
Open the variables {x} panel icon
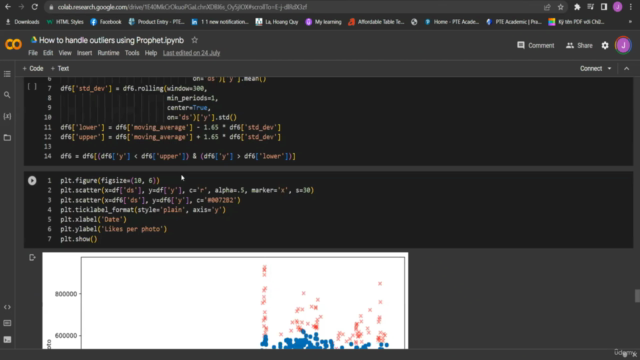(7, 116)
